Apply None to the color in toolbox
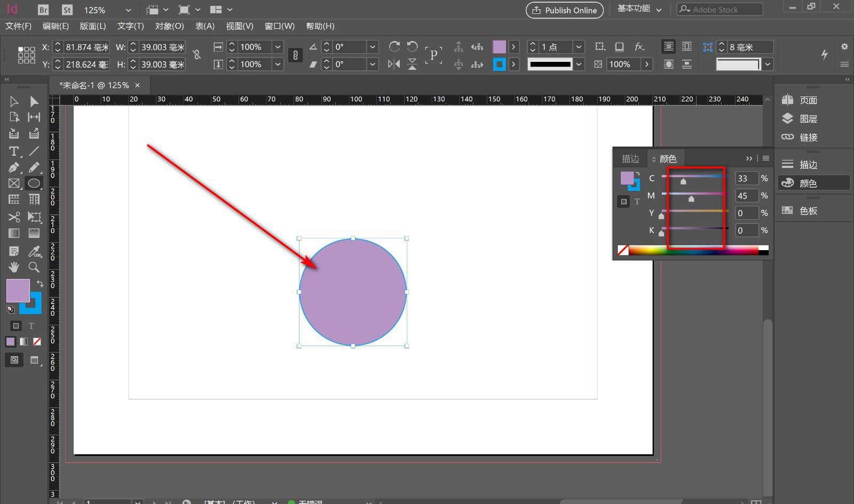The image size is (854, 504). [x=37, y=341]
